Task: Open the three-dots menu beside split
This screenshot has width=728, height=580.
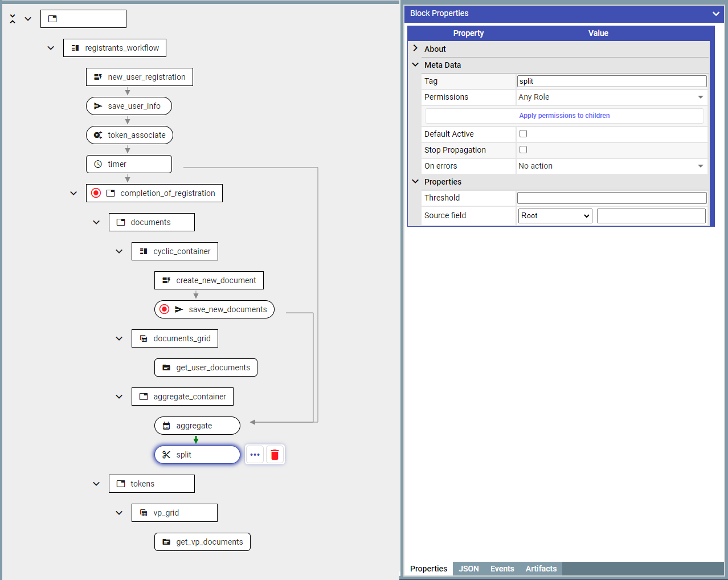Action: pos(255,455)
